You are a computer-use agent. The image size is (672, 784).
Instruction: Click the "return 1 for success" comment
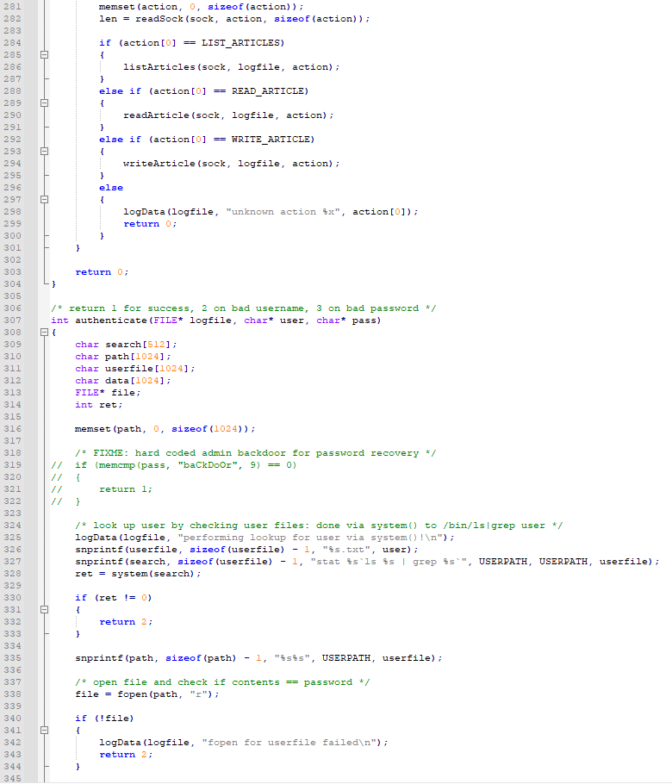(244, 308)
